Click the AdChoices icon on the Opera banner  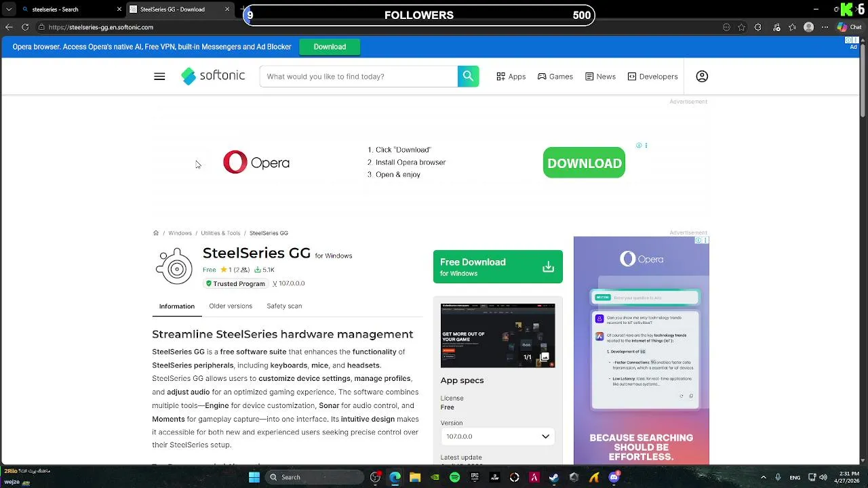[639, 145]
